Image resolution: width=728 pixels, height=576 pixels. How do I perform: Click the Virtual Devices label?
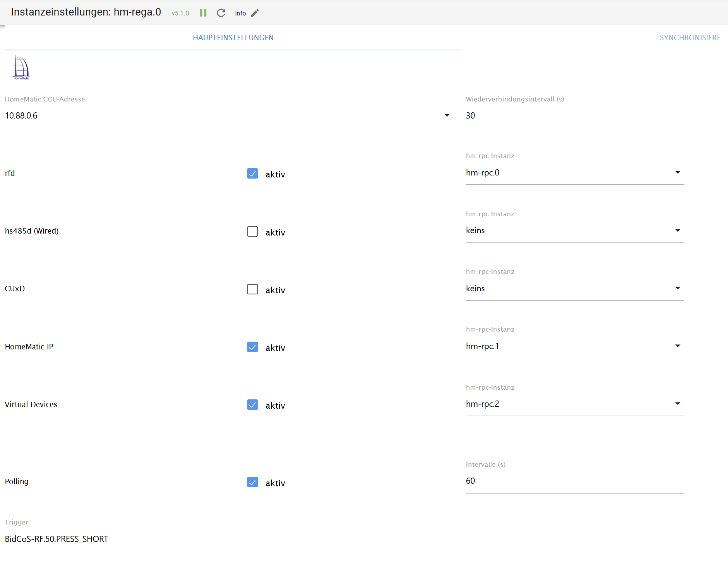(31, 404)
